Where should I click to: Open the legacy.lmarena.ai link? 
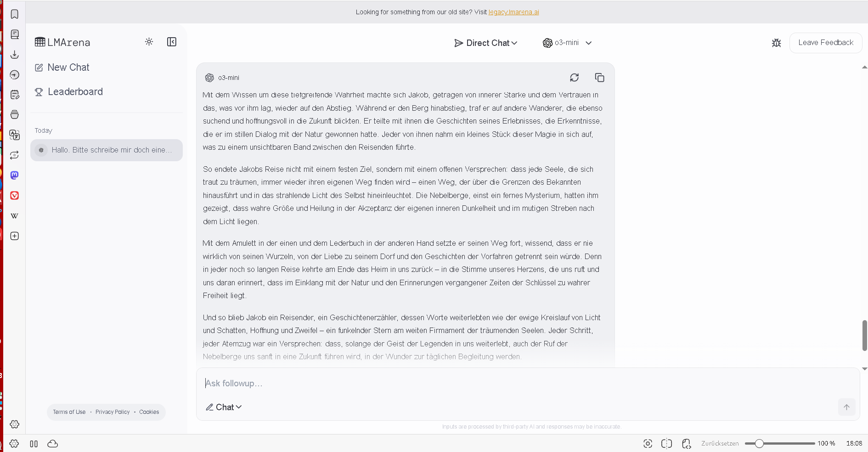(513, 12)
